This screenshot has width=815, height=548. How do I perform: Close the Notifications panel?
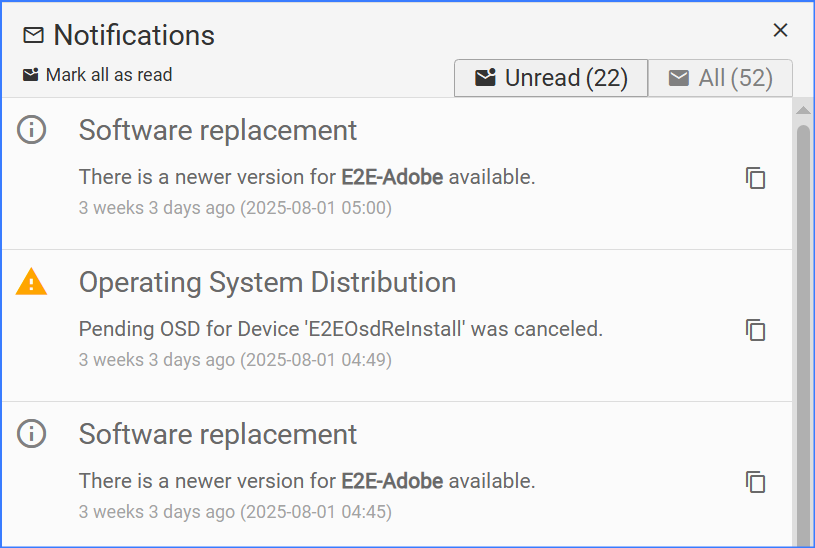(781, 30)
